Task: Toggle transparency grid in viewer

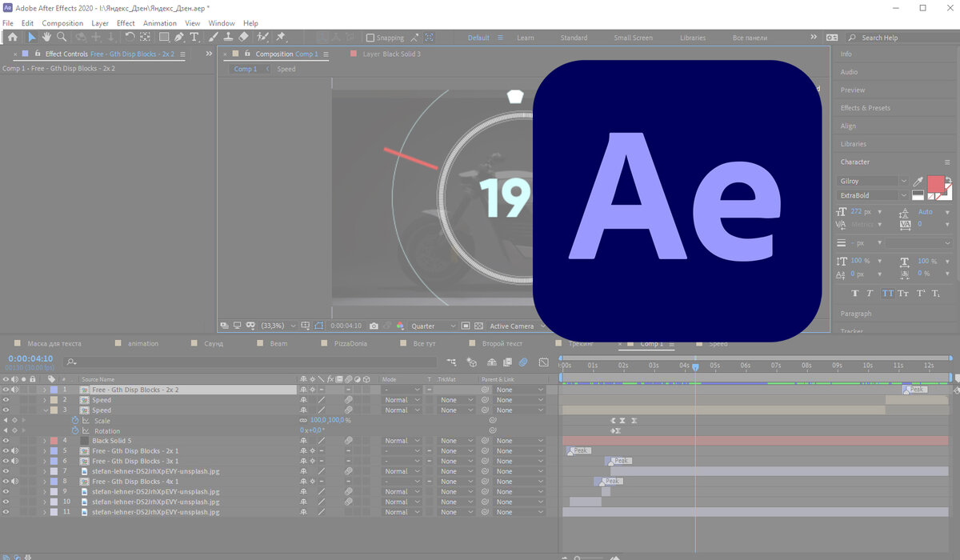Action: [478, 326]
